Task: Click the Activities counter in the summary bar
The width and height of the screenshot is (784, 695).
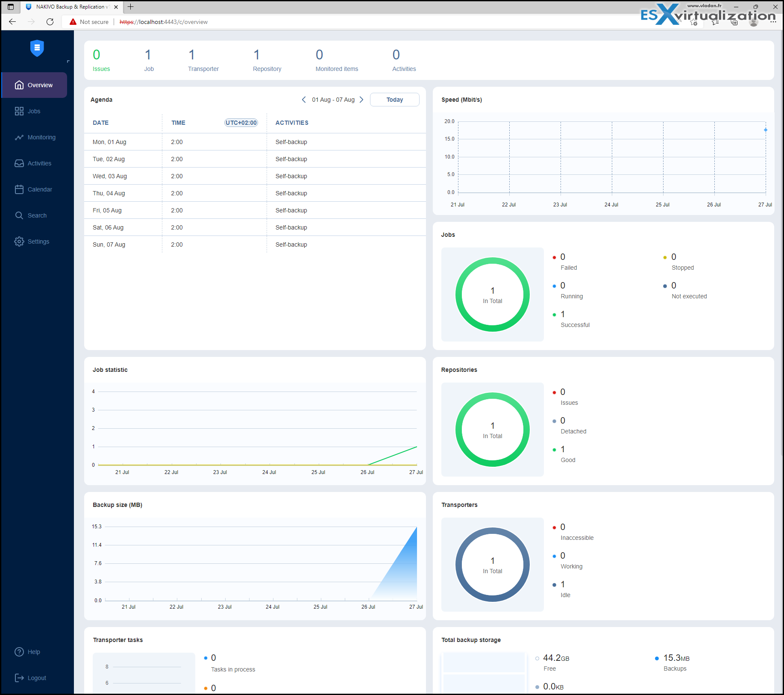Action: click(404, 60)
